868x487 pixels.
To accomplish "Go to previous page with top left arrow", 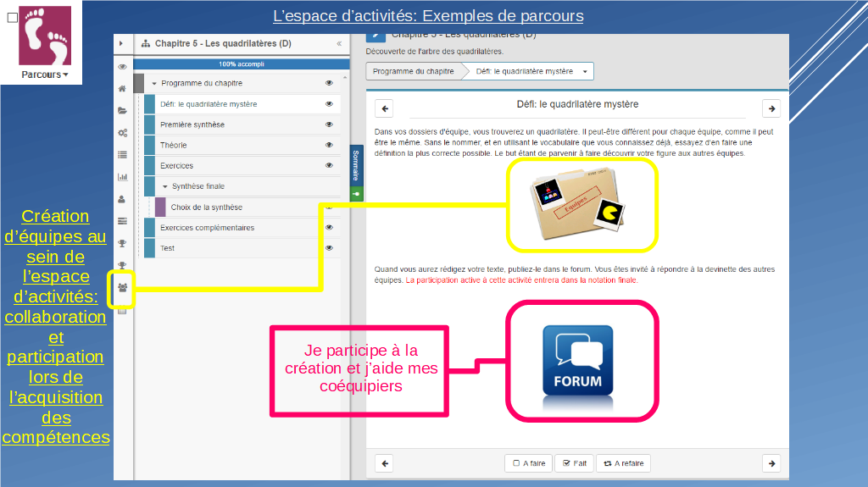I will coord(385,108).
